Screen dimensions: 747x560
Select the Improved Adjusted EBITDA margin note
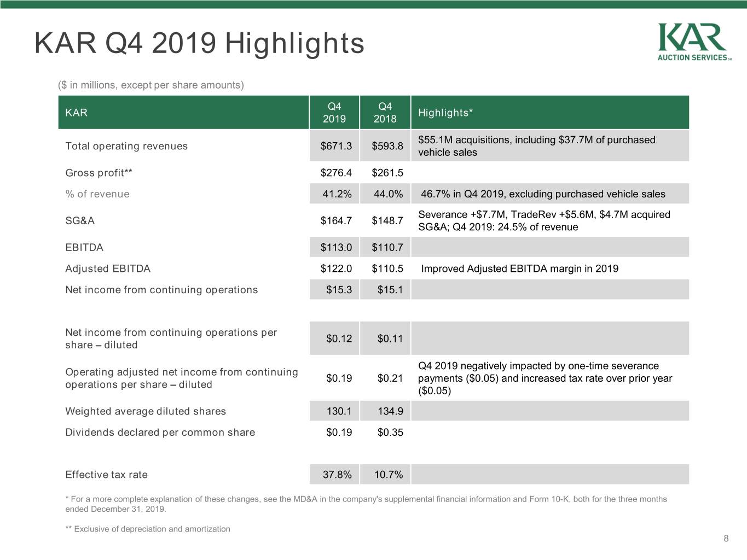520,269
